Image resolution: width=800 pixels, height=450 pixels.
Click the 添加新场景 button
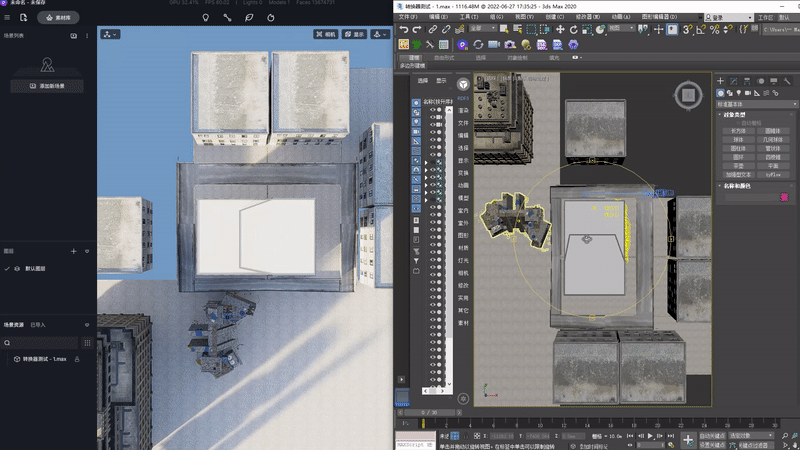pos(47,87)
